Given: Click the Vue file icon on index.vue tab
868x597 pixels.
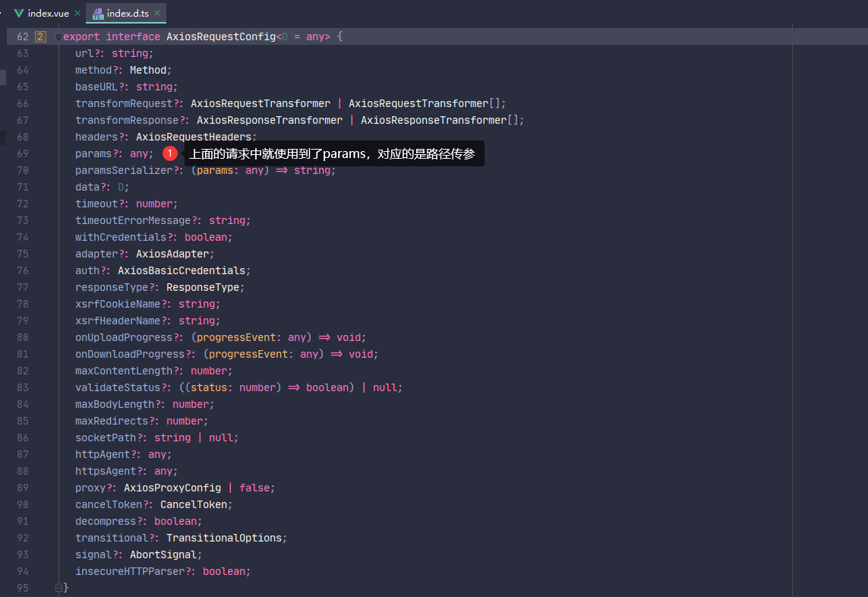Looking at the screenshot, I should click(x=19, y=13).
